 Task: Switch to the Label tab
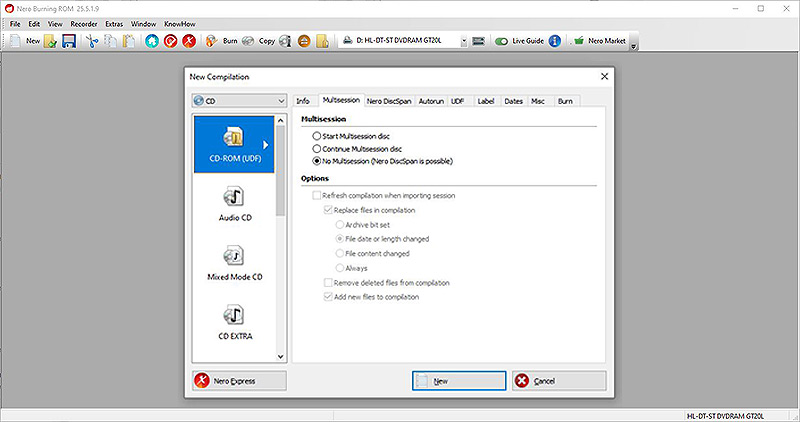click(486, 101)
